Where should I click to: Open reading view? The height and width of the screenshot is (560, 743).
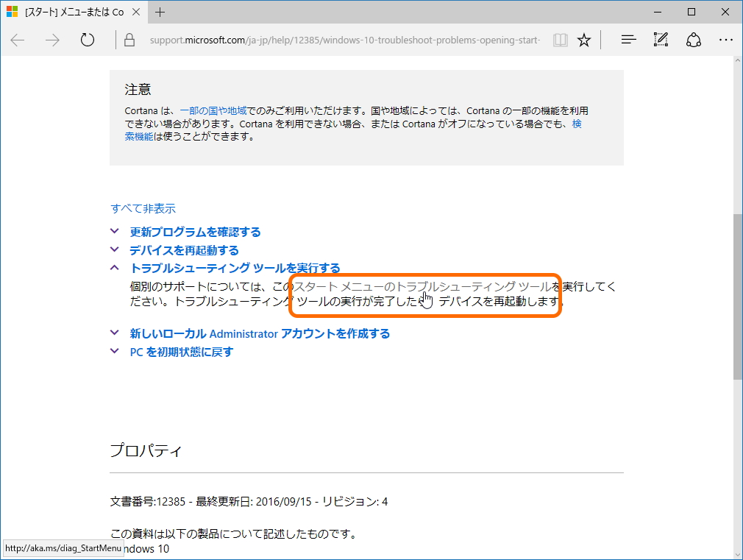click(560, 40)
